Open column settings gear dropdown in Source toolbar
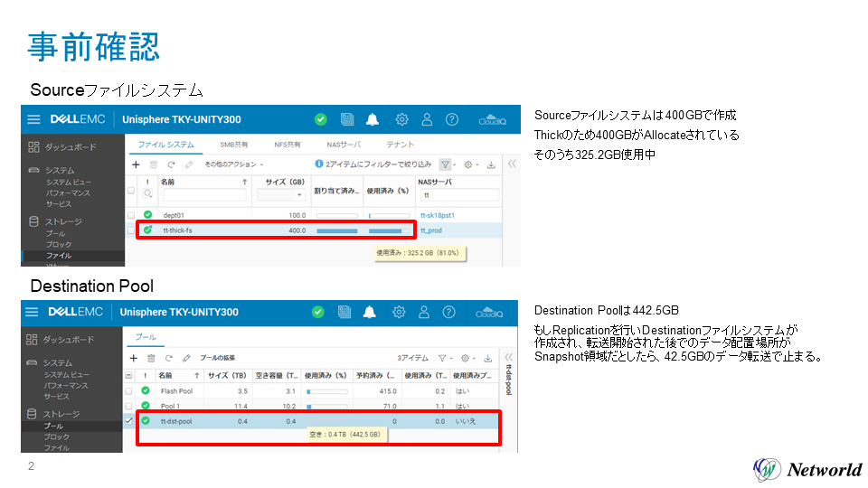 470,164
